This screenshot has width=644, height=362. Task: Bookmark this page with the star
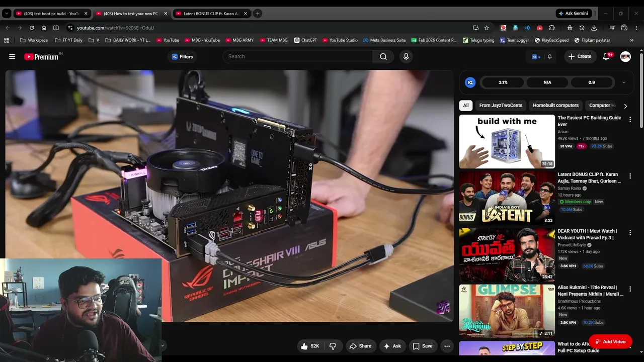pos(487,28)
